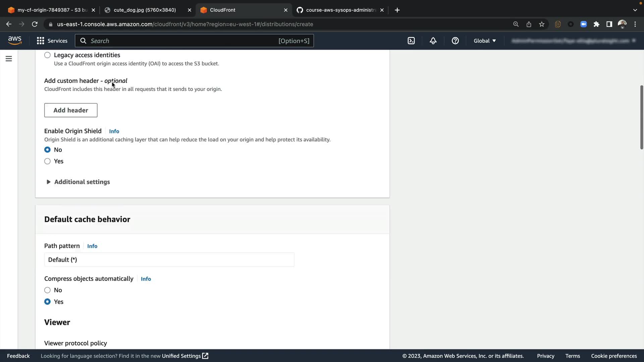This screenshot has height=362, width=644.
Task: Select No for Compress objects automatically
Action: 47,290
